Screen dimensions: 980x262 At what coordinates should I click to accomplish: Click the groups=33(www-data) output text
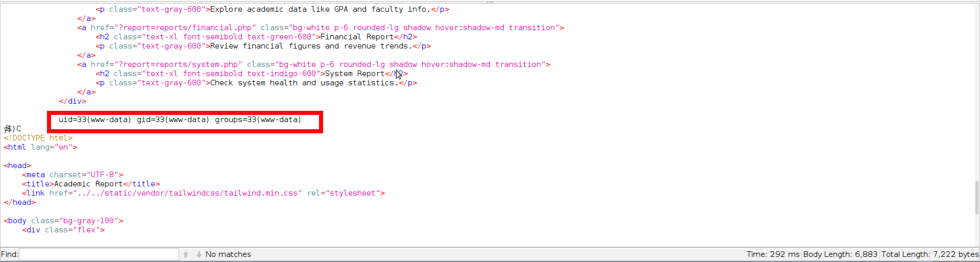258,120
